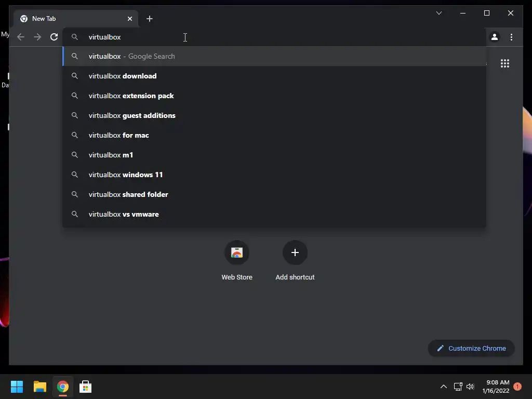Open the Windows Start menu
The width and height of the screenshot is (532, 399).
(17, 387)
